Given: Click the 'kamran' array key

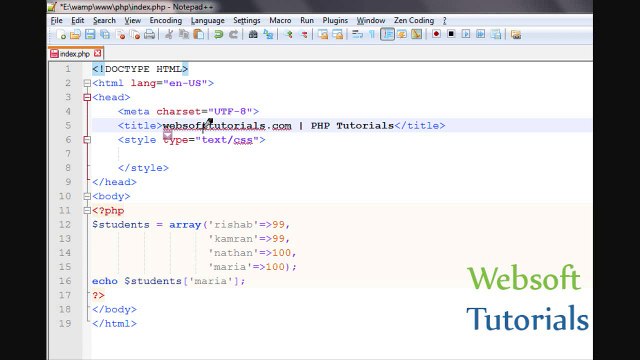Looking at the screenshot, I should pyautogui.click(x=233, y=239).
